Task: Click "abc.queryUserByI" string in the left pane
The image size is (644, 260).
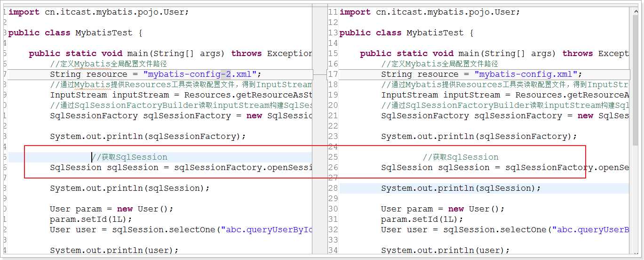Action: [x=267, y=230]
